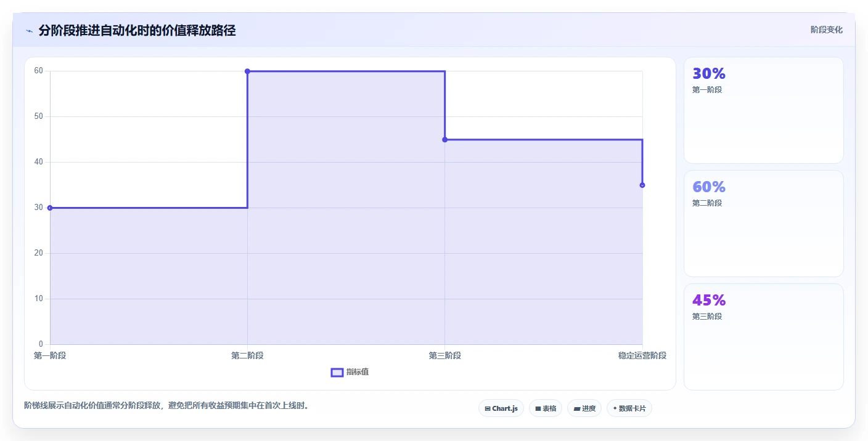Toggle the 指标值 legend swatch
The image size is (868, 441).
coord(337,372)
